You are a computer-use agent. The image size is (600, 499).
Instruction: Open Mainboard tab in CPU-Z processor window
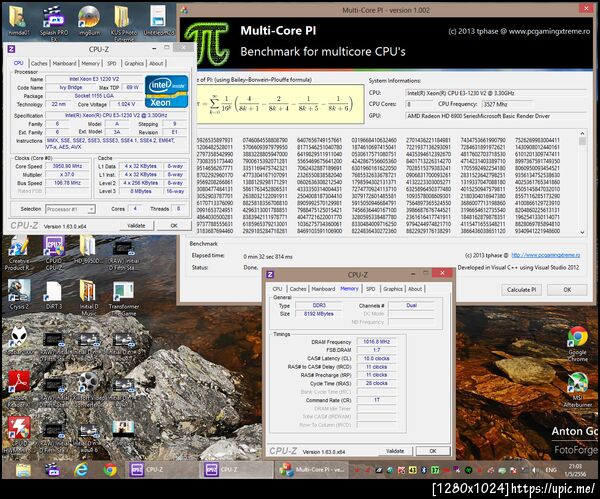(64, 64)
